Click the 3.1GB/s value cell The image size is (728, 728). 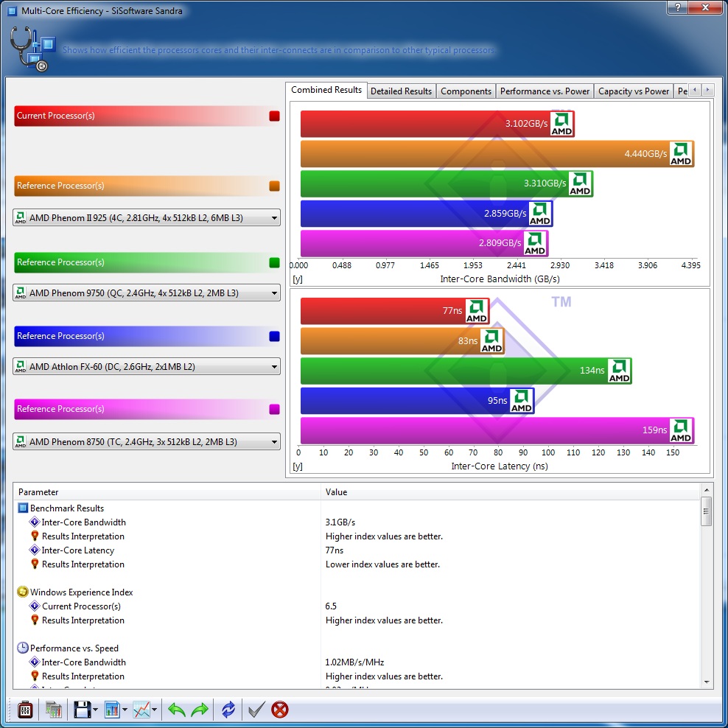[340, 522]
